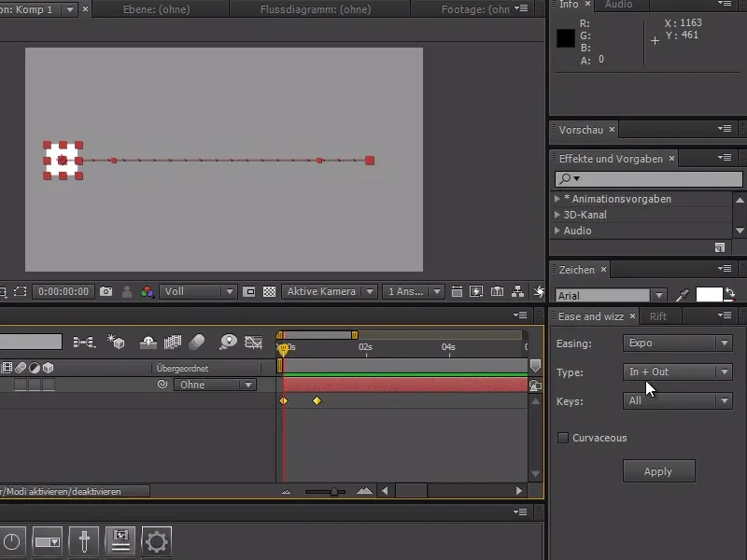Click the eyedropper icon in Zeichen panel
The image size is (747, 560).
(683, 295)
